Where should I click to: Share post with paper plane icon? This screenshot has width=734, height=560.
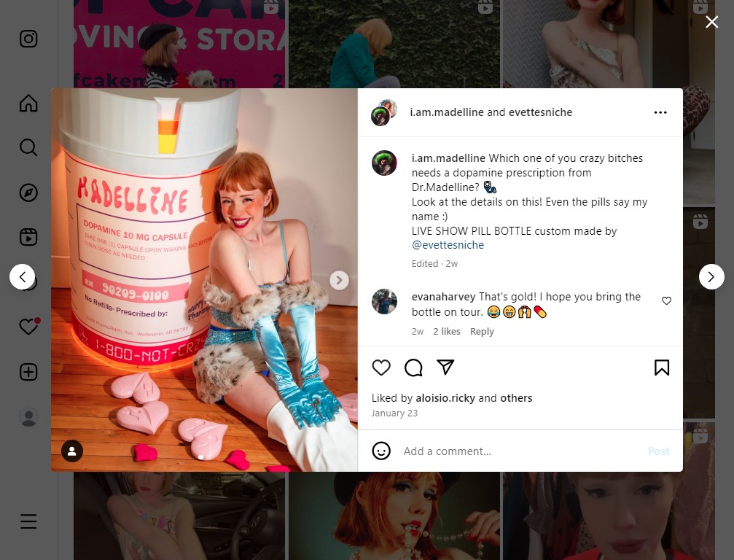tap(445, 367)
